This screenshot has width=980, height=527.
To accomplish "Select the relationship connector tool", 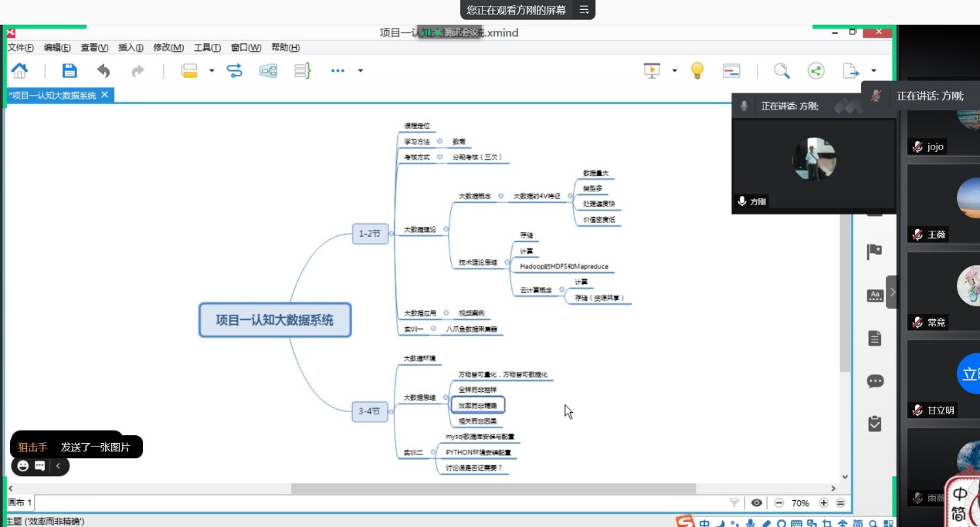I will 236,70.
